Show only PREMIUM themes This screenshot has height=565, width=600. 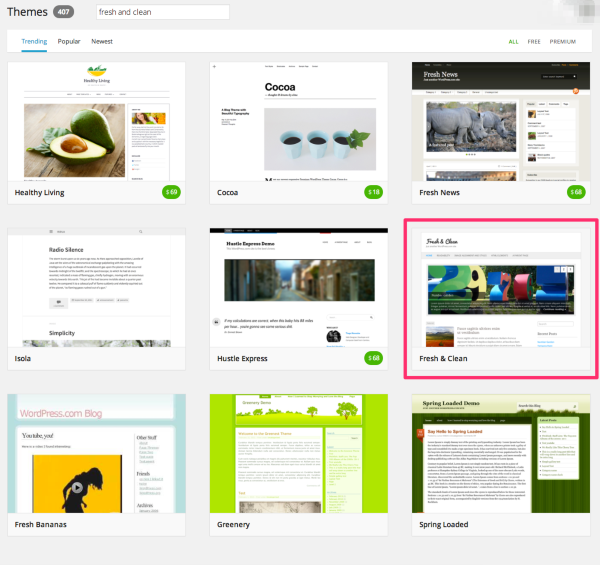click(563, 42)
